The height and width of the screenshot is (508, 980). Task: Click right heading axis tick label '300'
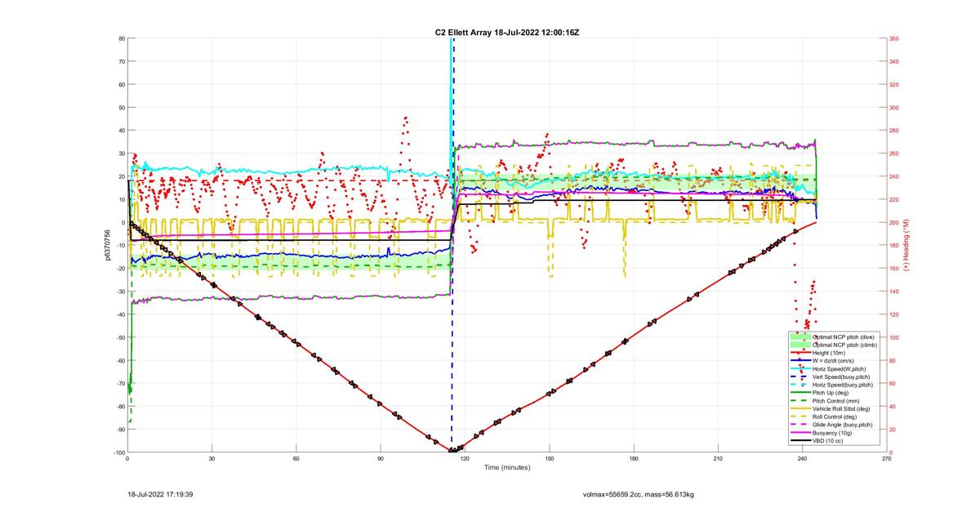895,107
